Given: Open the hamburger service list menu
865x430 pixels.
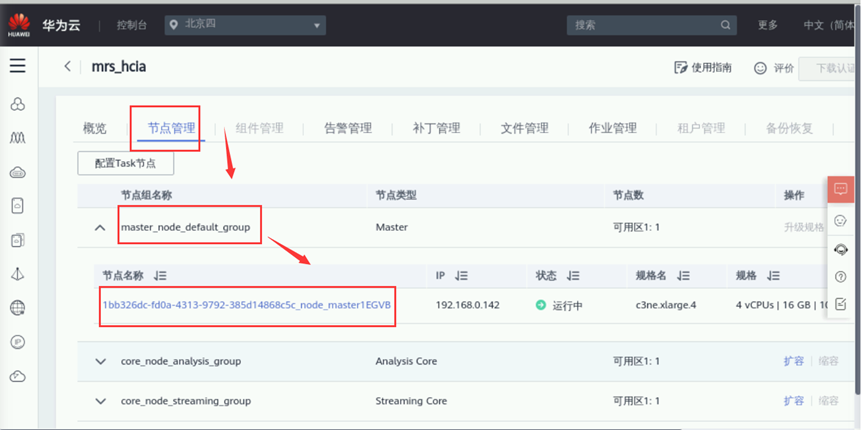Looking at the screenshot, I should pyautogui.click(x=18, y=66).
